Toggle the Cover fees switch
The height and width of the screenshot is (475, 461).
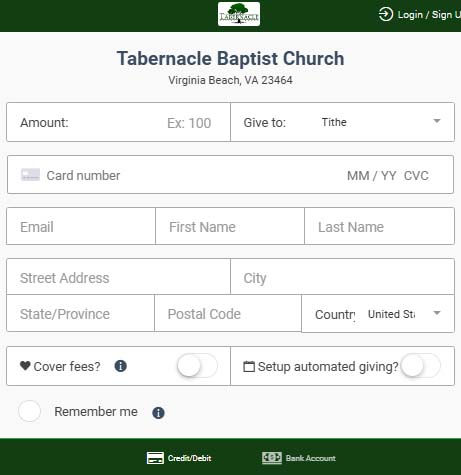coord(197,366)
